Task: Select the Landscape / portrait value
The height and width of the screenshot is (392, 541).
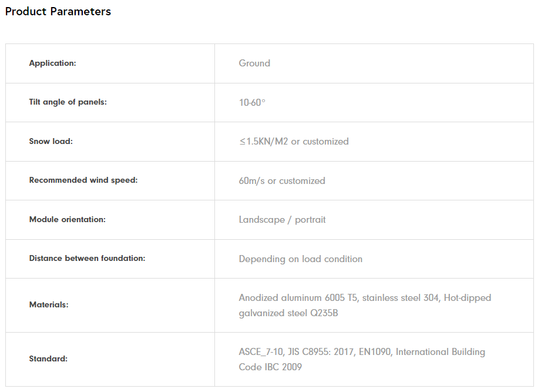Action: [282, 219]
